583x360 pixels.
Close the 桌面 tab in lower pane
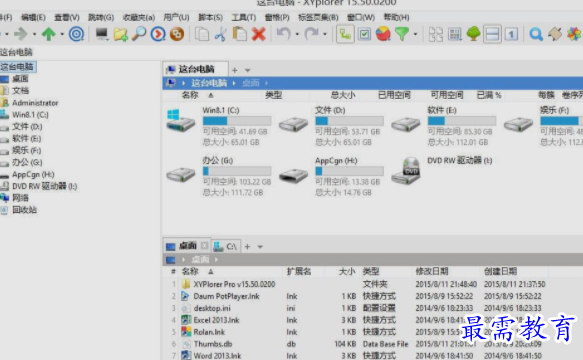[204, 246]
